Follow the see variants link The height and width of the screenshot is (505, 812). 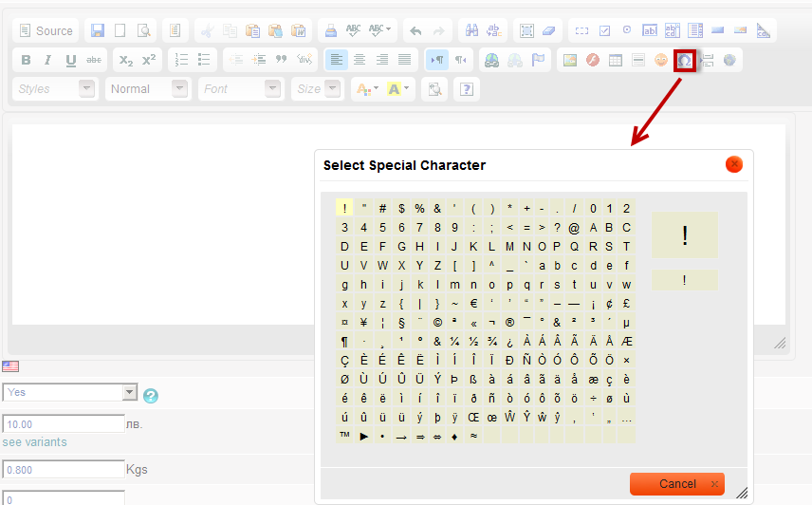[34, 442]
